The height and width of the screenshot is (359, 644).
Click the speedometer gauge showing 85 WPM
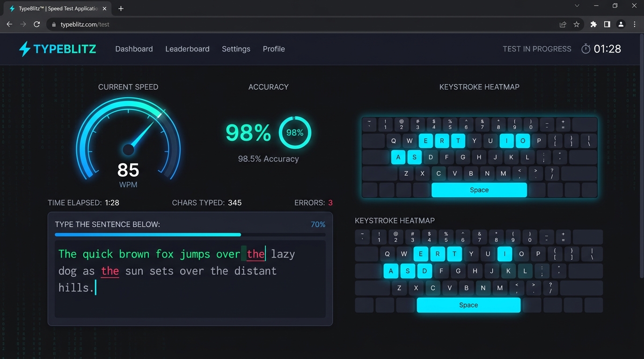(128, 140)
